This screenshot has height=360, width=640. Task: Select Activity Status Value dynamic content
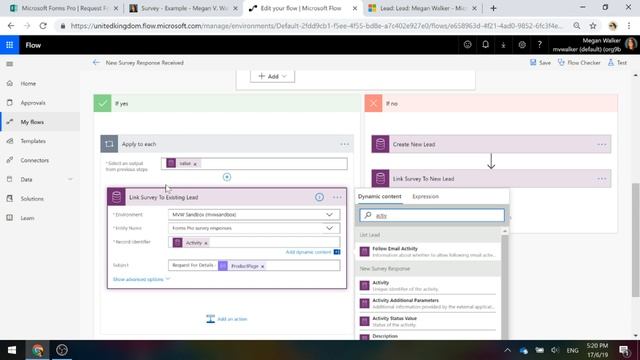(428, 321)
